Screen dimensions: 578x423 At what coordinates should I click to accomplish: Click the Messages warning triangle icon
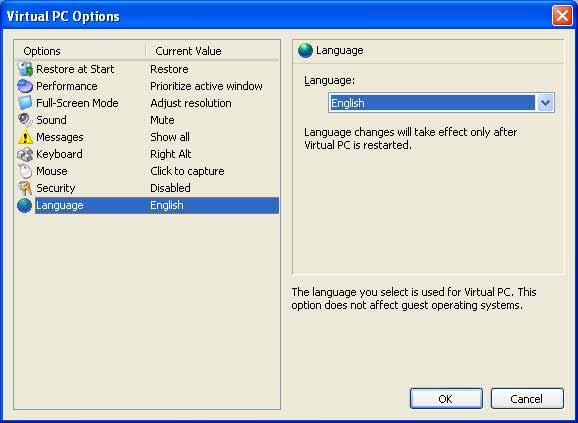[25, 137]
